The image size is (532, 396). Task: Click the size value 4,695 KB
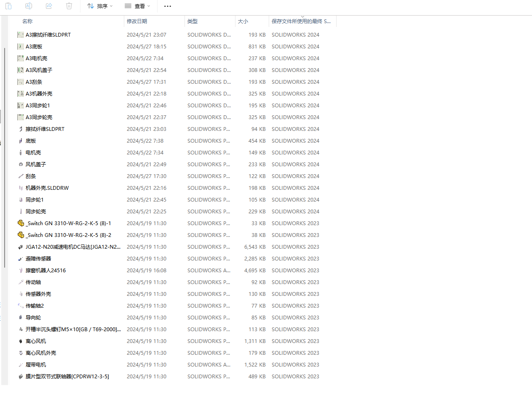(x=255, y=270)
